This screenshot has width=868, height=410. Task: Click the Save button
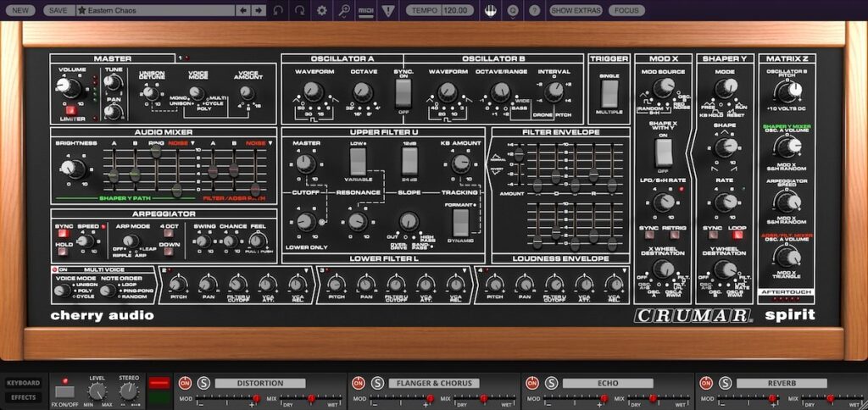(x=58, y=10)
